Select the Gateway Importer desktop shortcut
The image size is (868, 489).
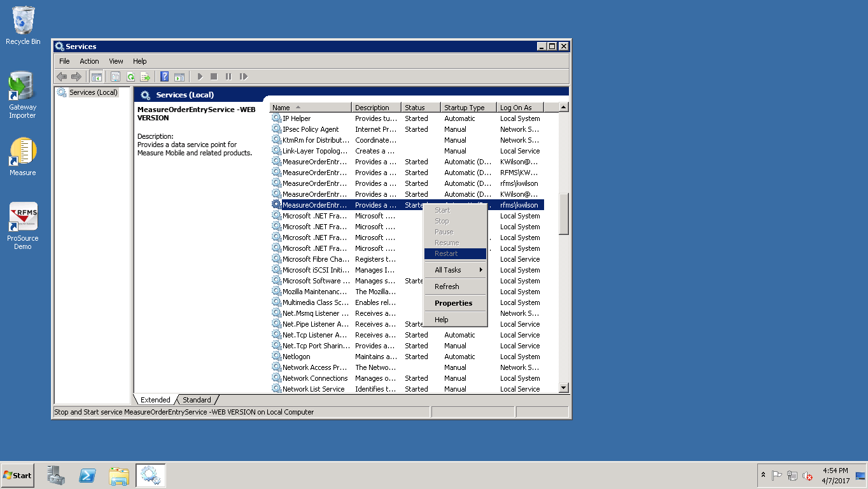click(23, 95)
